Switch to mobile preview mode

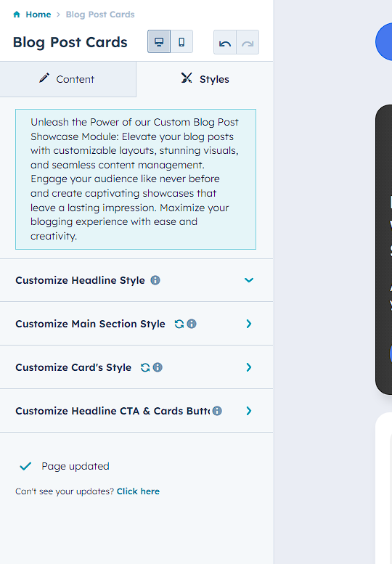(x=181, y=41)
